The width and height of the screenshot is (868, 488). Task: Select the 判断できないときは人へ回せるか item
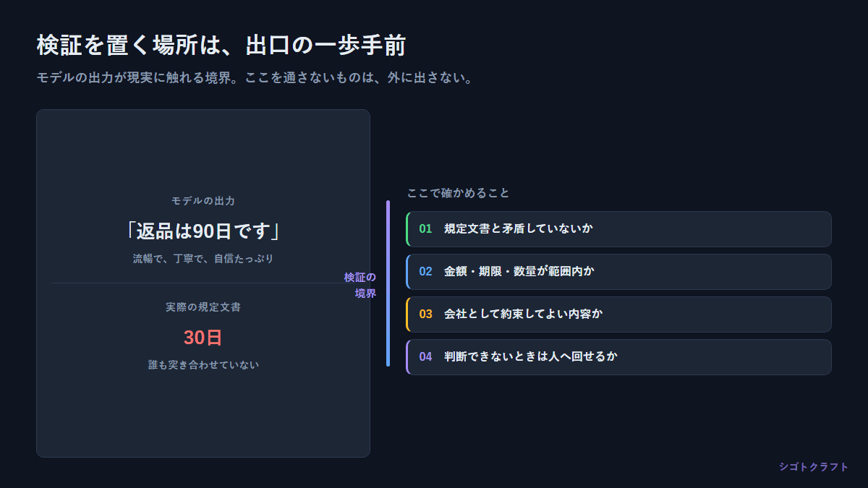(619, 357)
